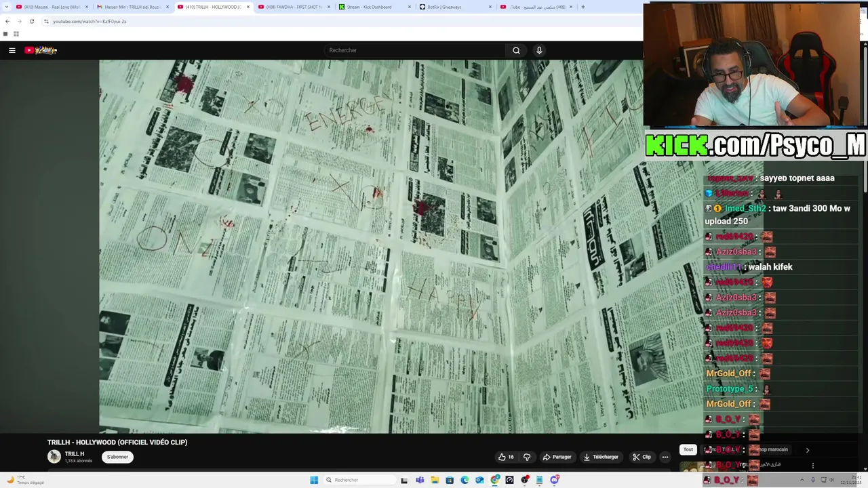Image resolution: width=868 pixels, height=488 pixels.
Task: Show next filter chips with arrow
Action: coord(808,450)
